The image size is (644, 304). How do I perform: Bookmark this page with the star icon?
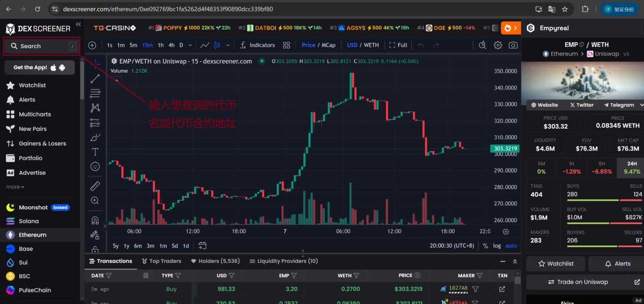(565, 9)
